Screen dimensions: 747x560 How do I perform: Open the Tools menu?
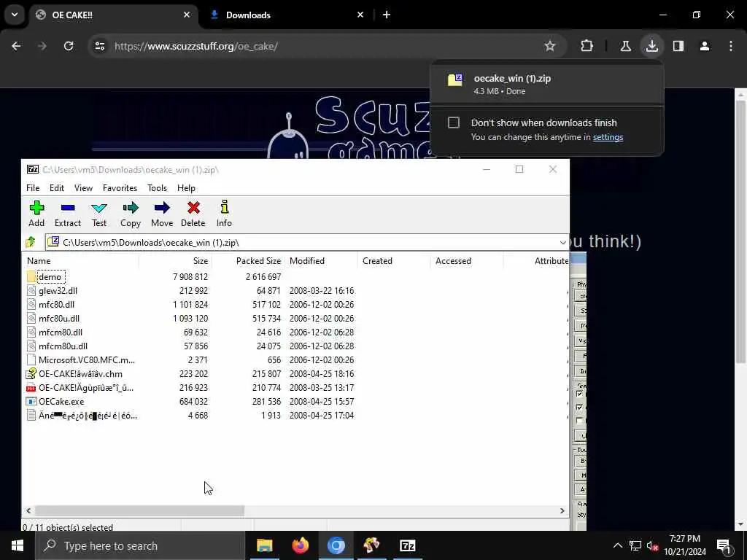158,188
